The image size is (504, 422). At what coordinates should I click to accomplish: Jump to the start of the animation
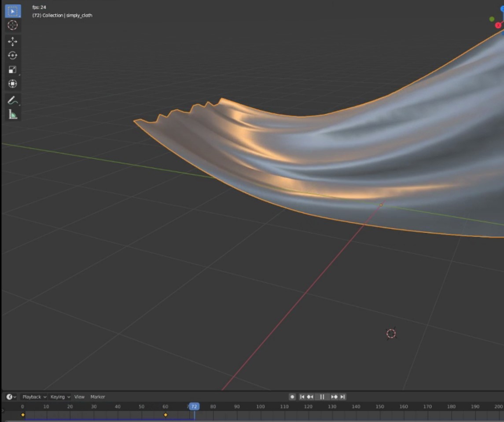point(302,396)
